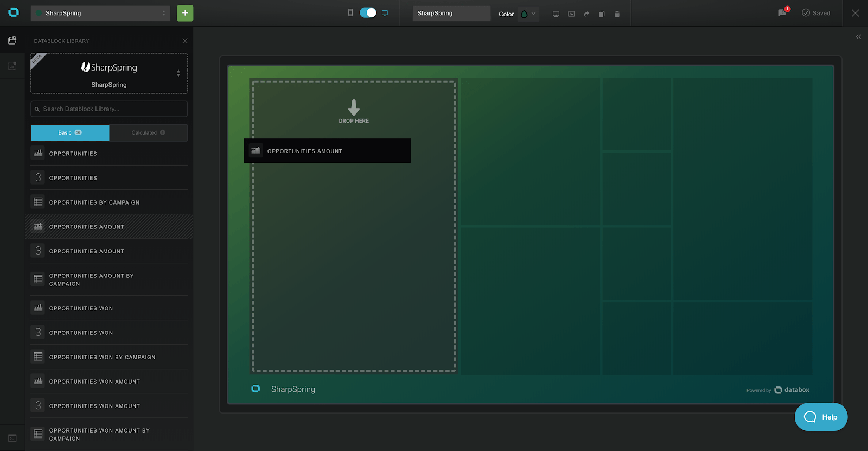The width and height of the screenshot is (868, 451).
Task: Select Opportunities Won number datablock
Action: point(109,333)
